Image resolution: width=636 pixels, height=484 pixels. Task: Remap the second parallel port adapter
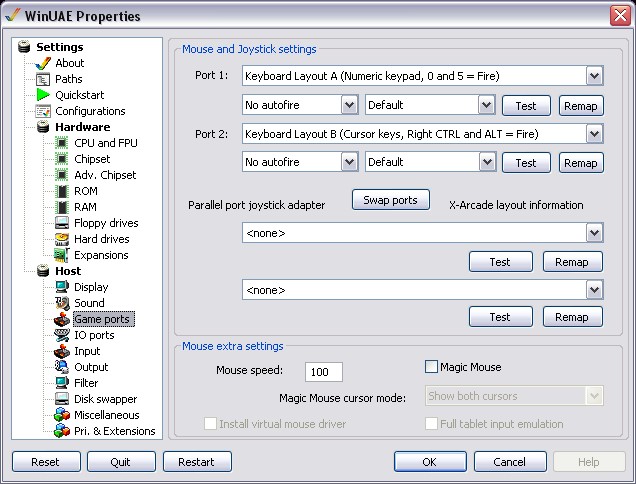572,317
